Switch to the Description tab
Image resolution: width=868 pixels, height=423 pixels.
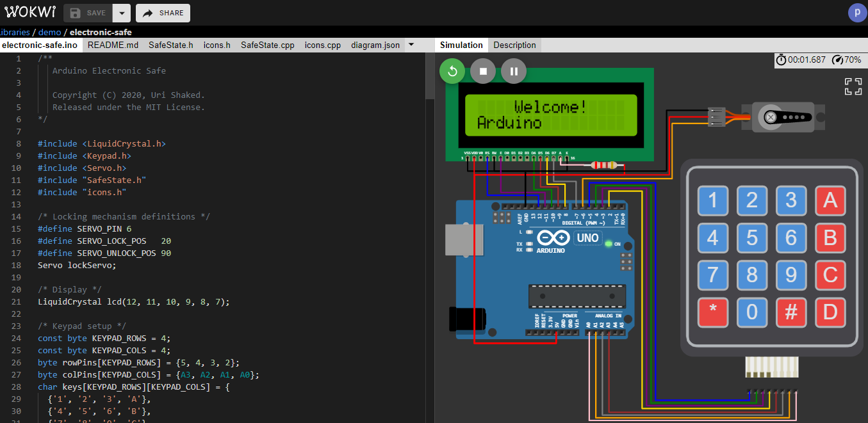pyautogui.click(x=514, y=45)
